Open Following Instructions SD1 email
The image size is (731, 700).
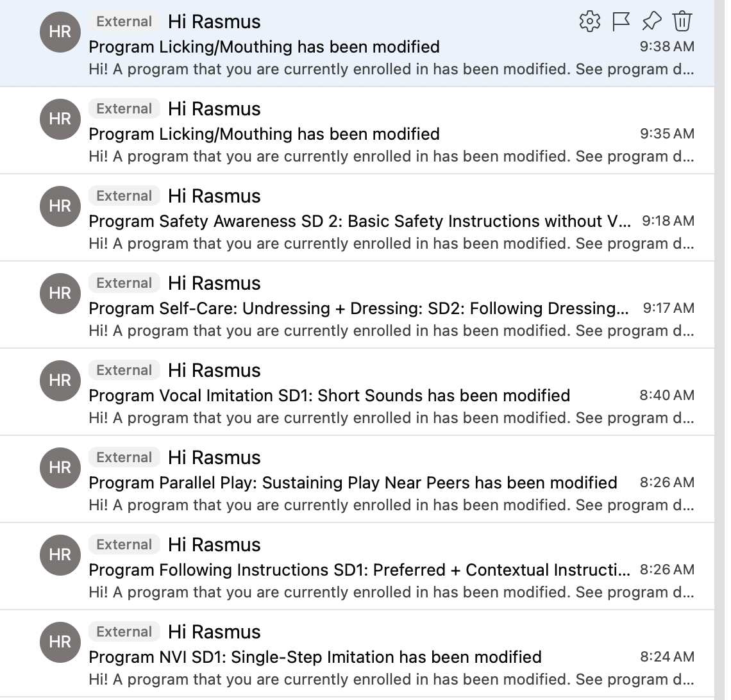(357, 566)
